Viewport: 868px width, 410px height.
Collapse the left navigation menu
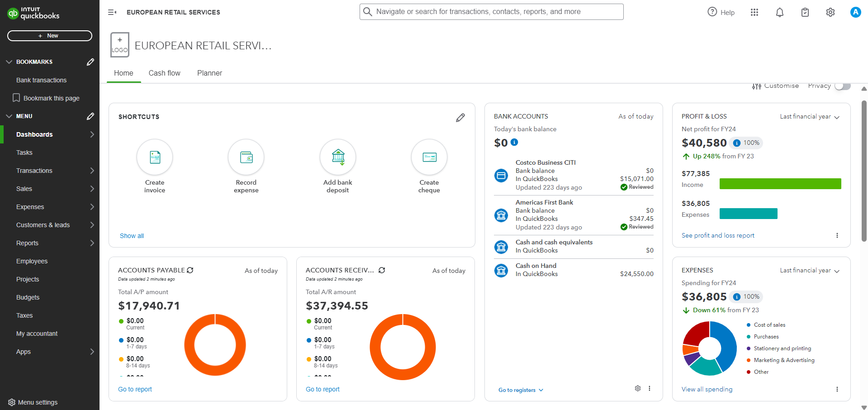pyautogui.click(x=112, y=12)
